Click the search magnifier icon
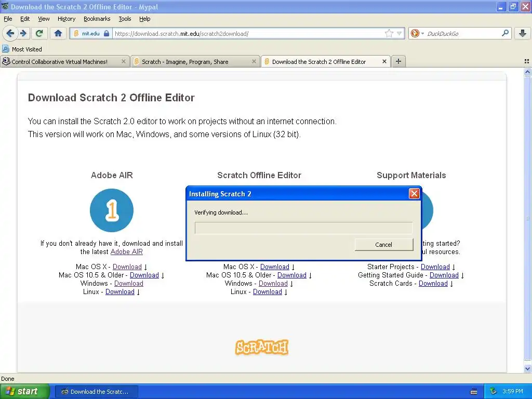 click(505, 33)
